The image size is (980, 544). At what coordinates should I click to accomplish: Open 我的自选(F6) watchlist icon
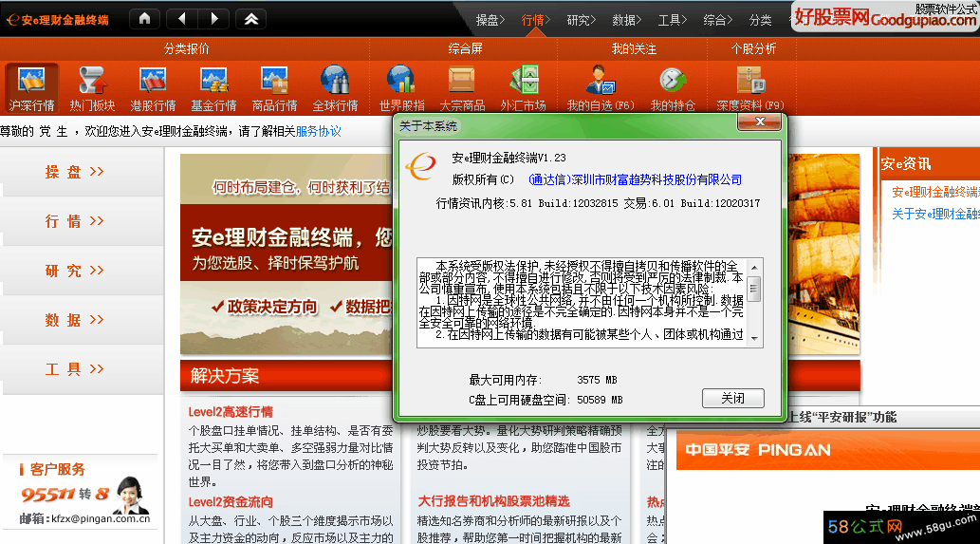[x=600, y=88]
